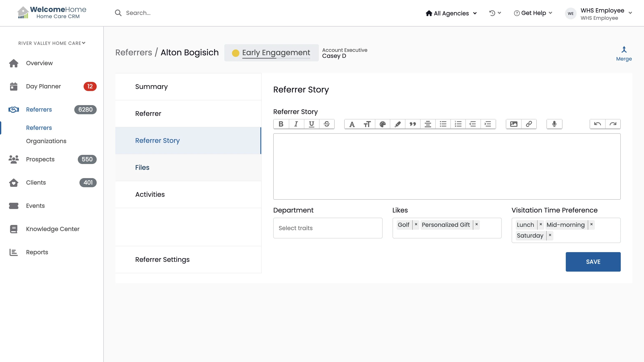This screenshot has width=644, height=362.
Task: Click the insert link icon
Action: (x=529, y=124)
